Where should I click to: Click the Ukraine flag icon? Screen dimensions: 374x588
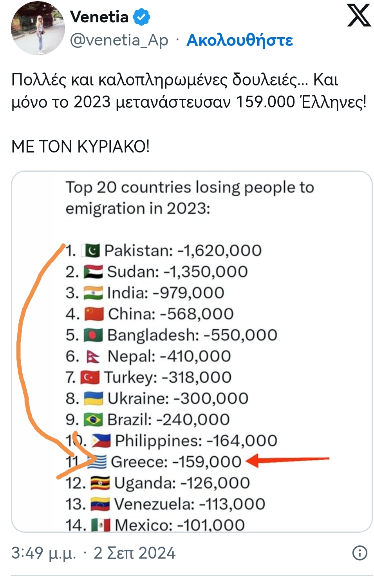point(94,399)
